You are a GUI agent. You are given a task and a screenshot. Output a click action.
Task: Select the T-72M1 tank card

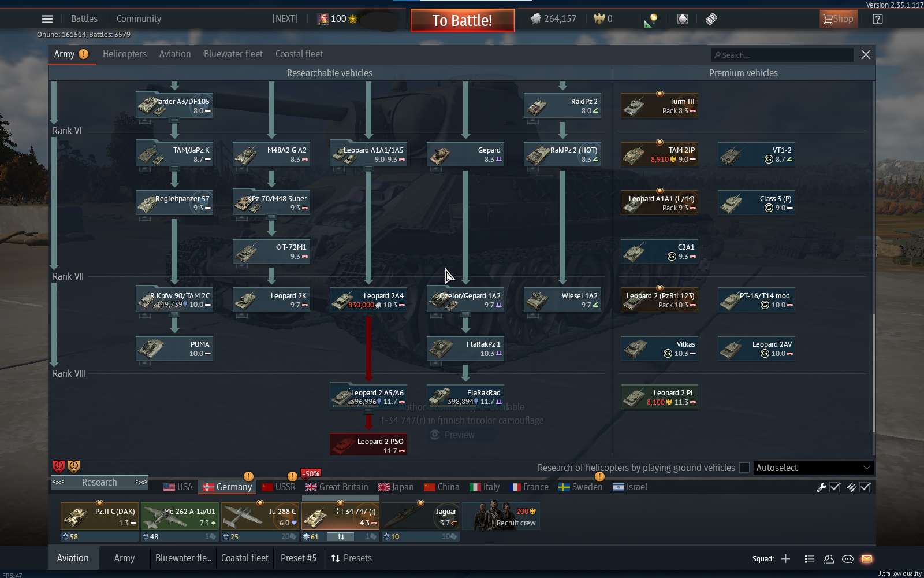click(x=271, y=251)
